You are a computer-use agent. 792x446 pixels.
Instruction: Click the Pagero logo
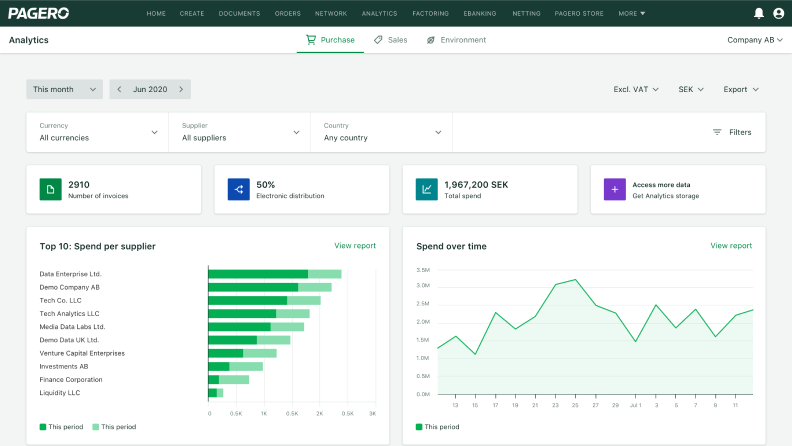point(38,13)
